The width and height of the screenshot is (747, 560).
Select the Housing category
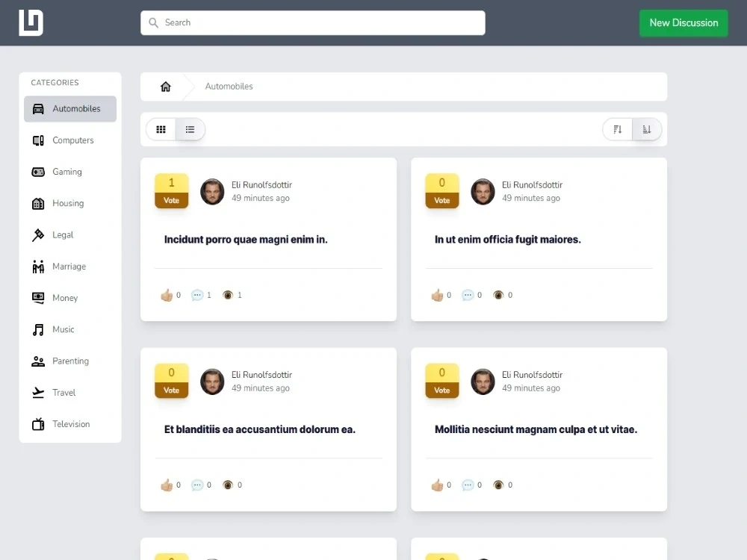click(x=70, y=203)
